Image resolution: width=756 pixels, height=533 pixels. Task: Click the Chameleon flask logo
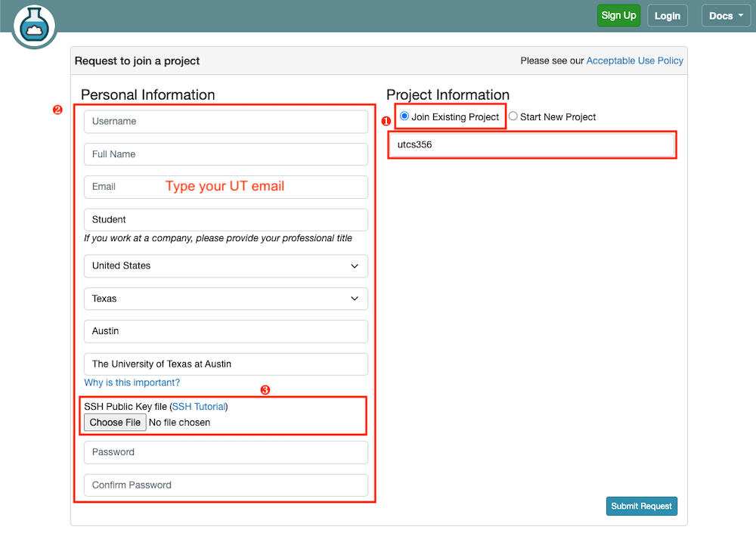(34, 26)
